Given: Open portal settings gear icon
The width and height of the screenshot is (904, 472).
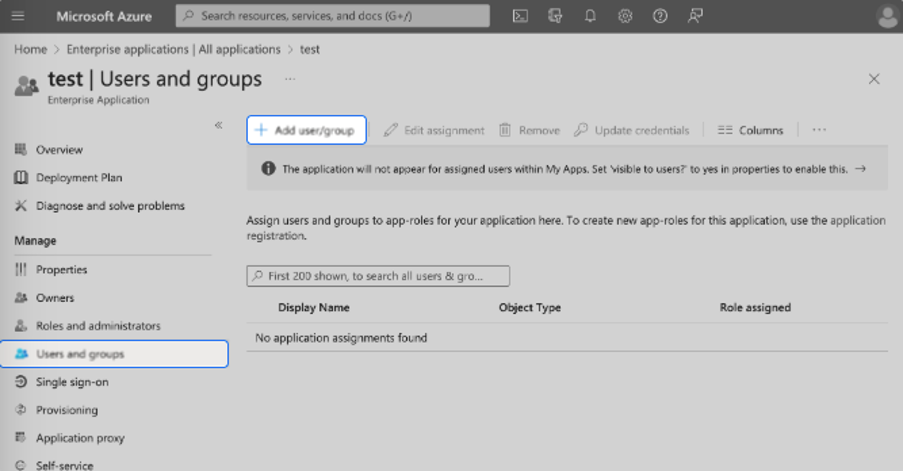Looking at the screenshot, I should point(625,17).
